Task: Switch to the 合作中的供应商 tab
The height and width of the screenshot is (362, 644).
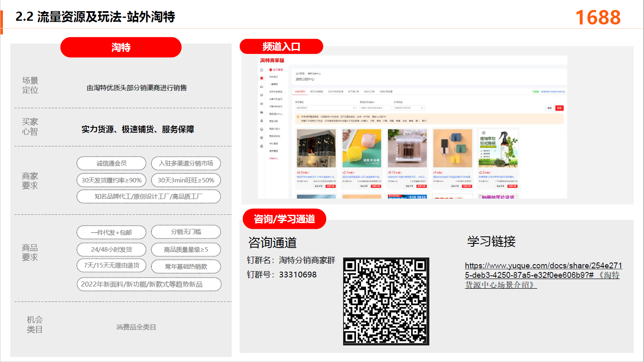Action: (336, 92)
